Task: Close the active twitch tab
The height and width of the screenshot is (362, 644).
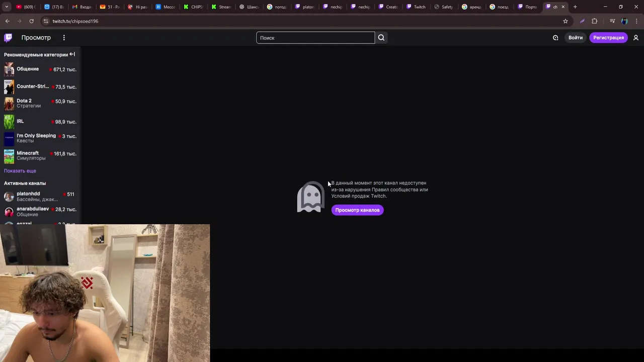Action: pos(563,7)
